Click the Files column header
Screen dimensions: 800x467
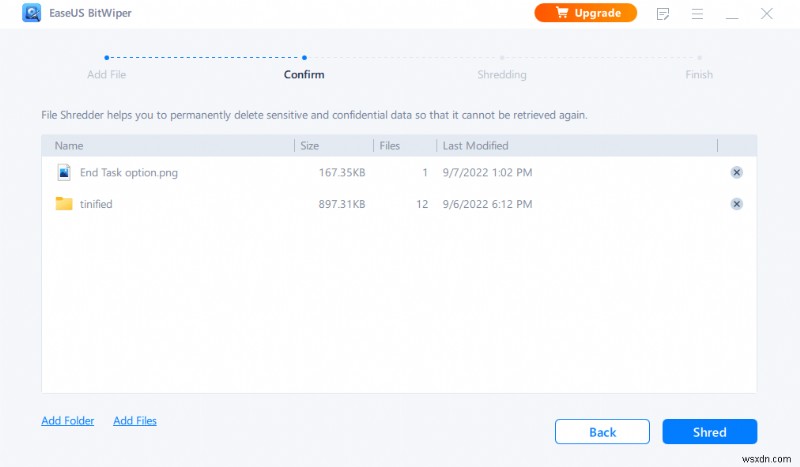click(x=390, y=146)
